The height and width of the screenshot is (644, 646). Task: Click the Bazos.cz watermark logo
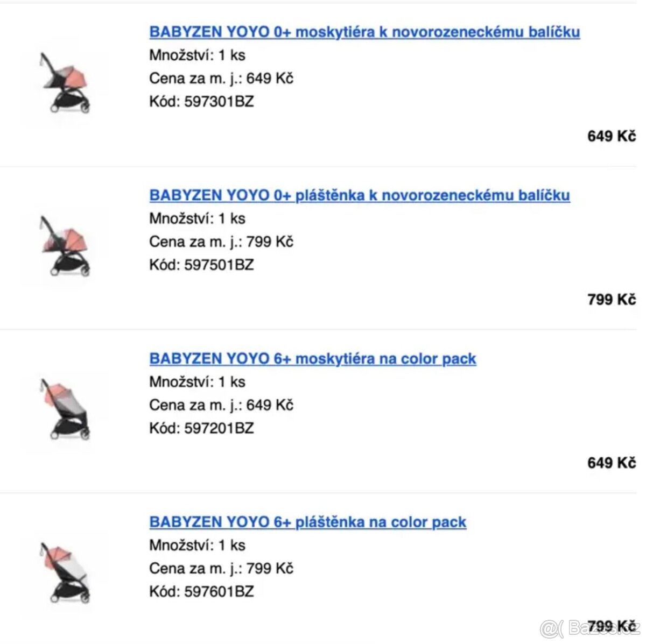click(589, 628)
